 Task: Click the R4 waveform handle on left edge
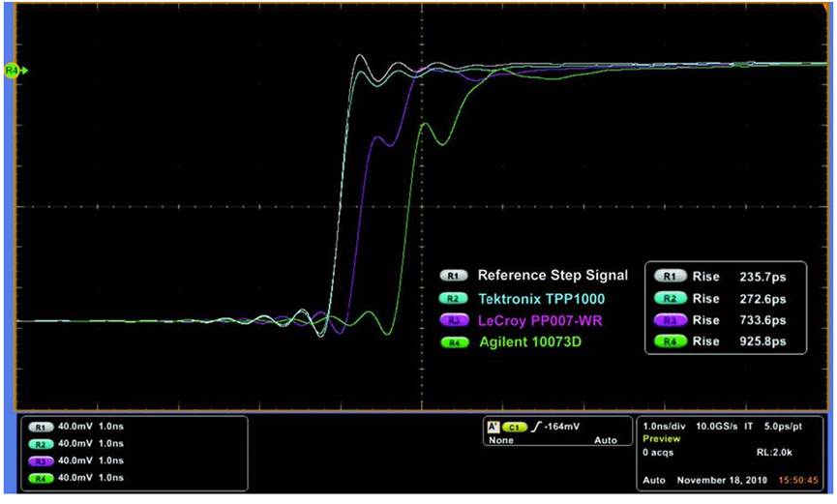click(x=13, y=71)
